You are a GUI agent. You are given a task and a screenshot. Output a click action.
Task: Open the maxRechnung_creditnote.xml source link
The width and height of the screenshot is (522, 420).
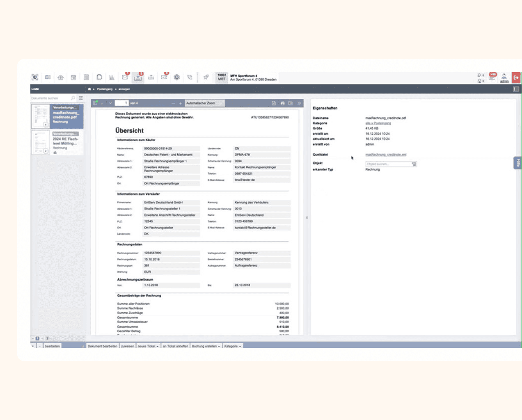tap(386, 155)
